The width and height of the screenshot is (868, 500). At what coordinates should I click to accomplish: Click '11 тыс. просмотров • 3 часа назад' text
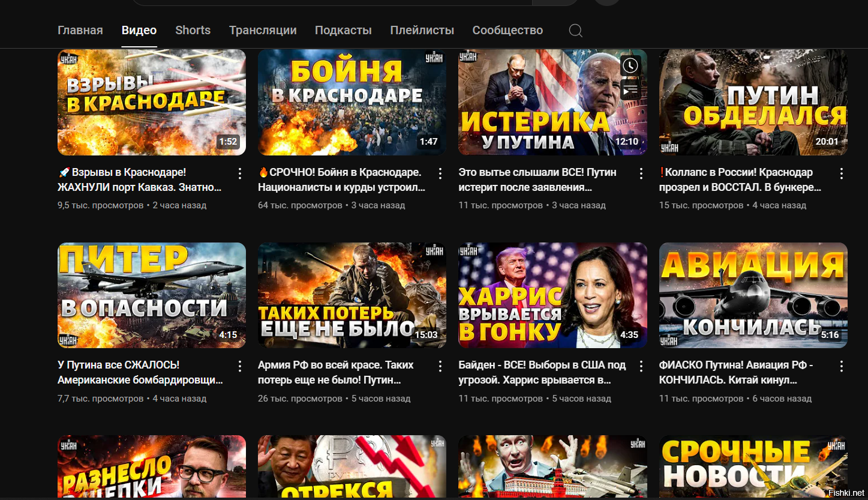point(532,205)
